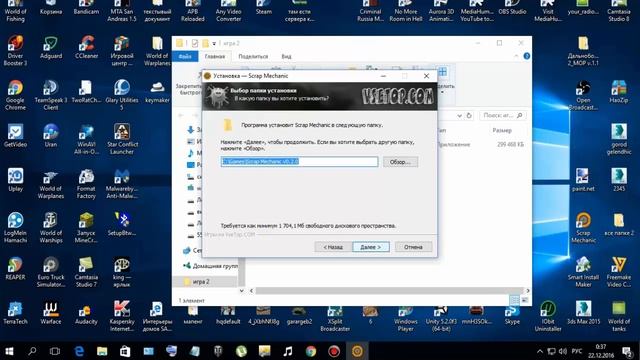Open the Поделиться ribbon tab in Explorer

point(253,56)
